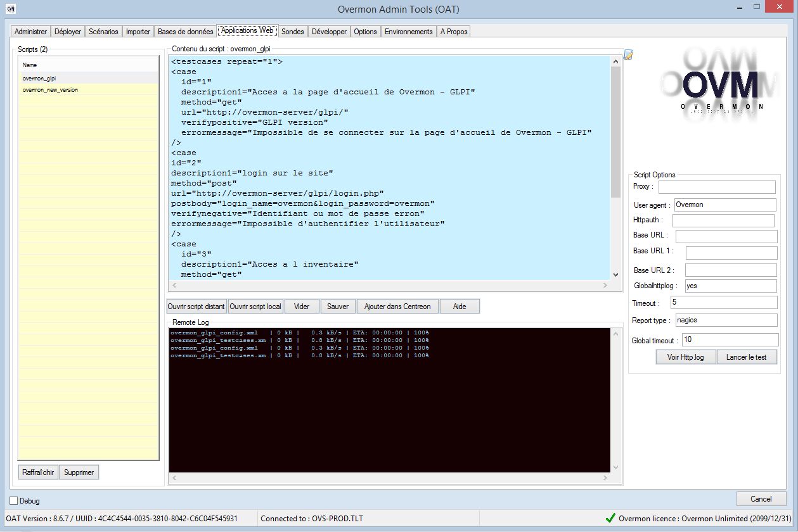Click Ajouter dans Centreon button

pyautogui.click(x=397, y=307)
